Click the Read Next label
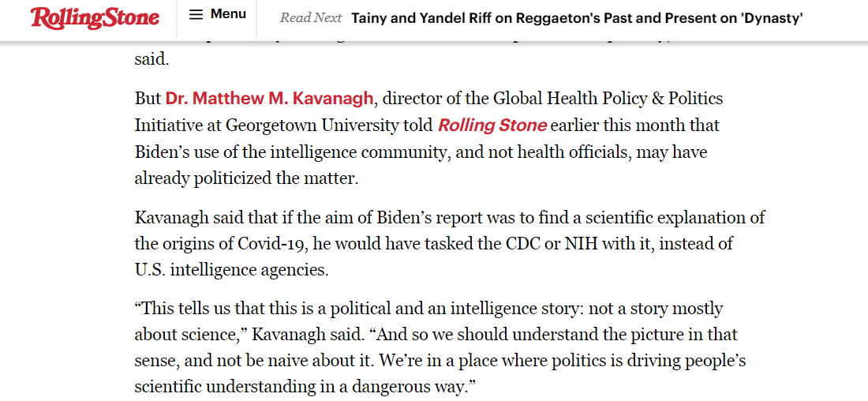 (x=311, y=17)
